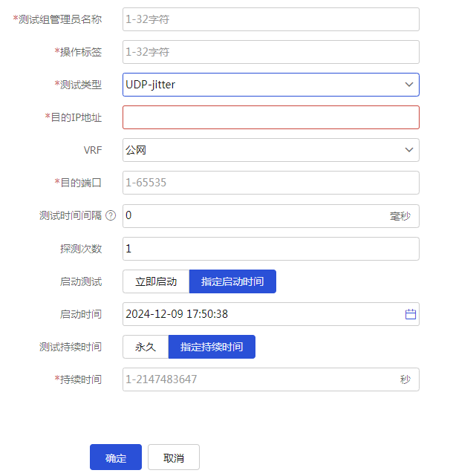This screenshot has width=453, height=476.
Task: Open the UDP-jitter test type dropdown
Action: point(271,85)
